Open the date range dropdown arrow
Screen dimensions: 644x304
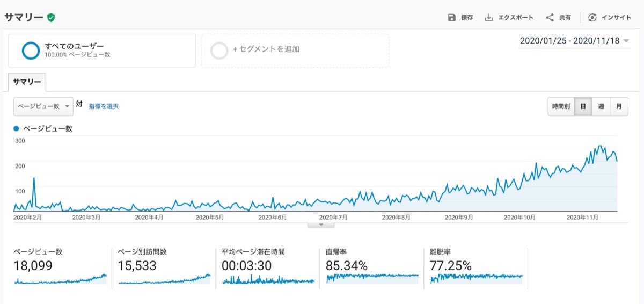pos(627,41)
